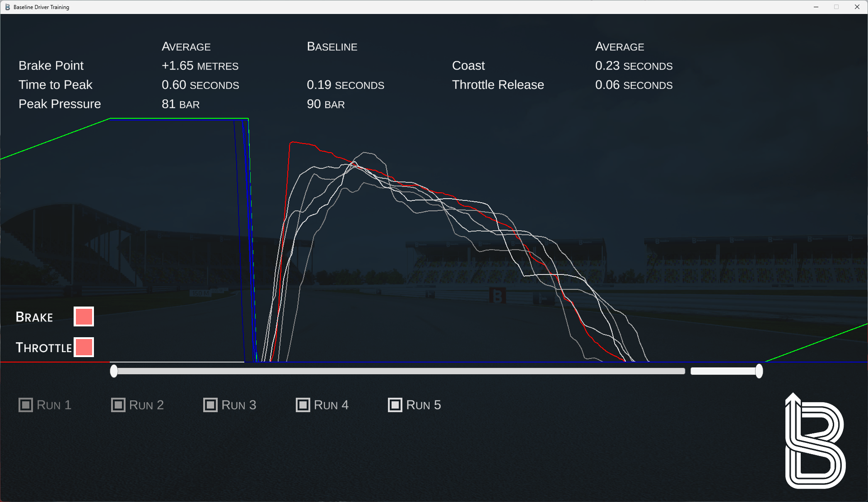Click the Time to Peak label
Screen dimensions: 868x502
55,85
